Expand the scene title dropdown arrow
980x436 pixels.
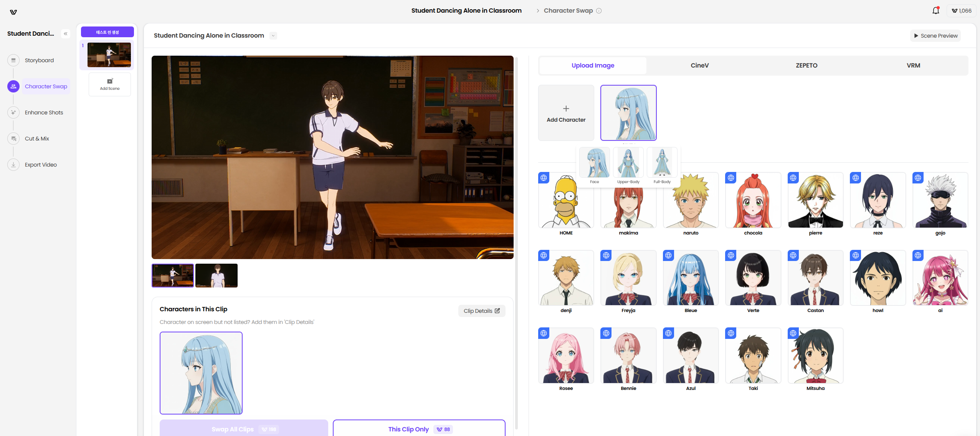[273, 36]
